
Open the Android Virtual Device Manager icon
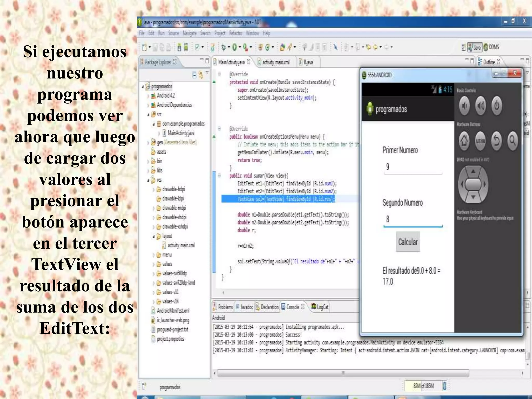tap(186, 47)
